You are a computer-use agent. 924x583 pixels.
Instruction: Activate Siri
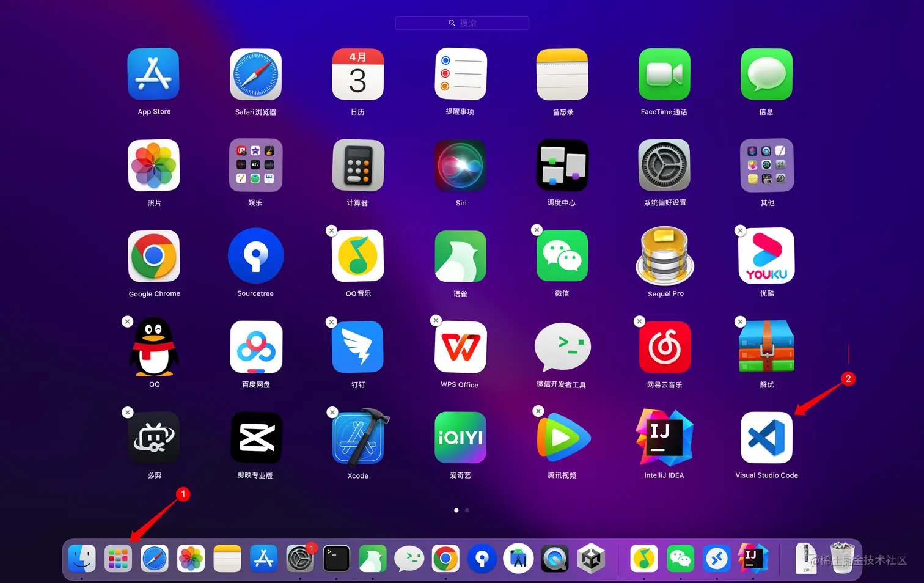pyautogui.click(x=460, y=165)
